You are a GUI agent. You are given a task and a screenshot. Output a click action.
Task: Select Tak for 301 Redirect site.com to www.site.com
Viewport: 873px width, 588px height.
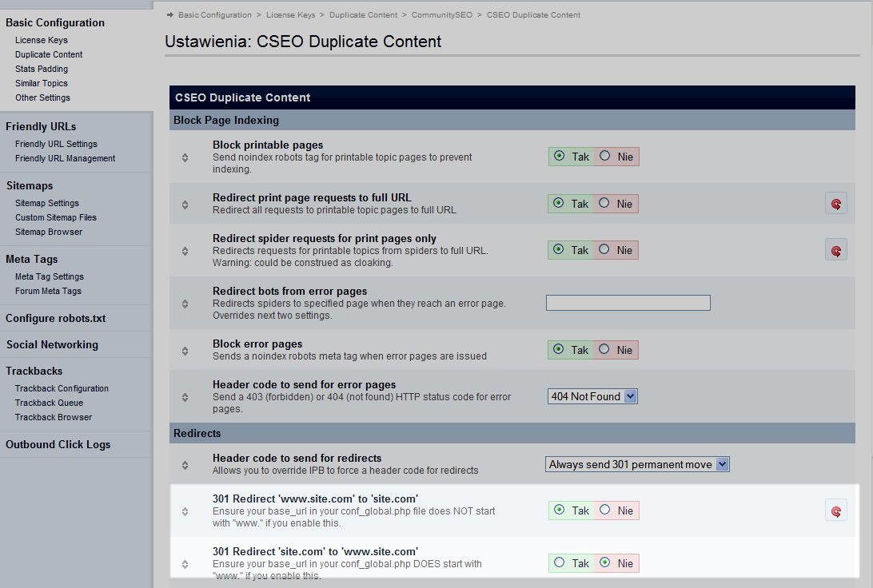pos(559,563)
